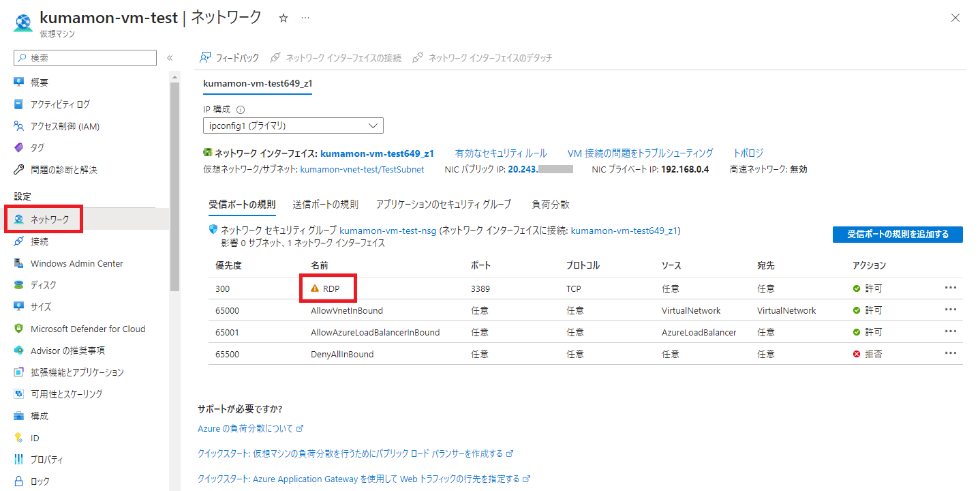Click the 検索 input field in sidebar
980x491 pixels.
(x=85, y=58)
